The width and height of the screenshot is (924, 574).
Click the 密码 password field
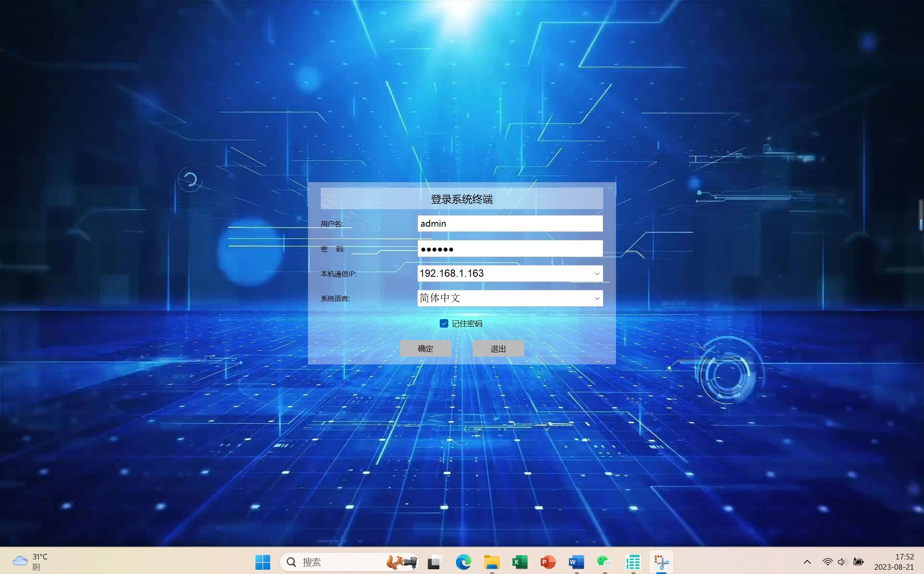click(x=510, y=249)
